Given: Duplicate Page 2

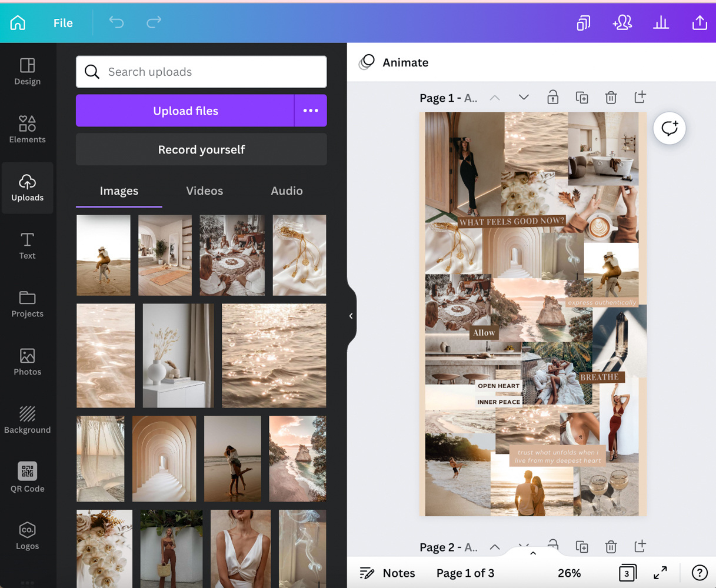Looking at the screenshot, I should click(x=582, y=547).
